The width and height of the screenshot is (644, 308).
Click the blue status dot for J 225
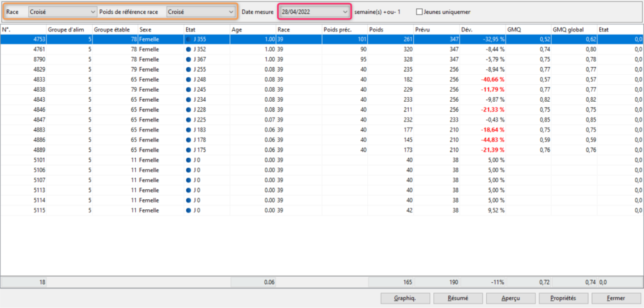(x=189, y=119)
